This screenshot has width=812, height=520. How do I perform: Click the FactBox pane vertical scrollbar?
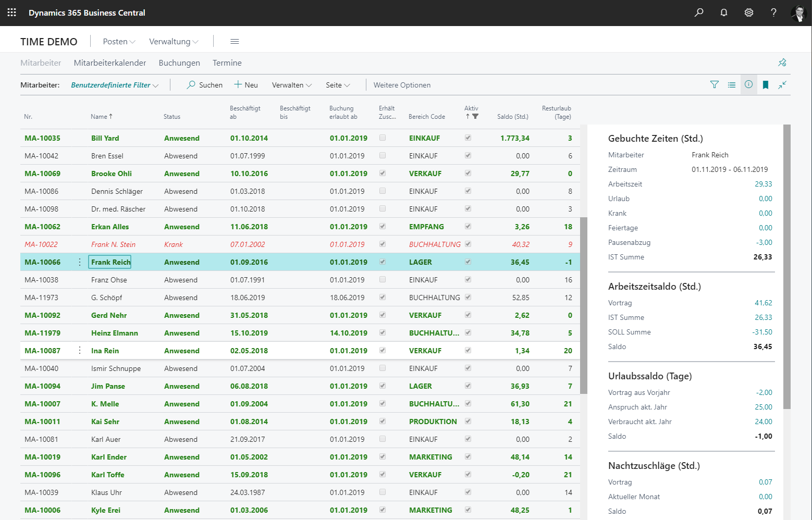tap(787, 266)
